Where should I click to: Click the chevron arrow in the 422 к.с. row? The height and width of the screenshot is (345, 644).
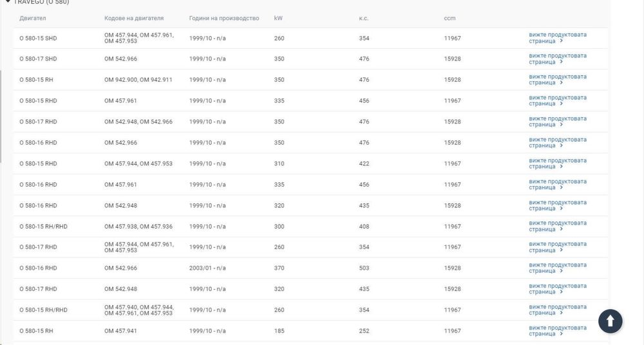pos(561,167)
